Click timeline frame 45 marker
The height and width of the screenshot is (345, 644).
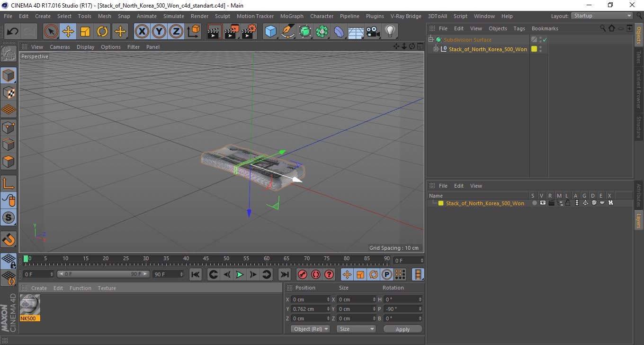[x=206, y=260]
